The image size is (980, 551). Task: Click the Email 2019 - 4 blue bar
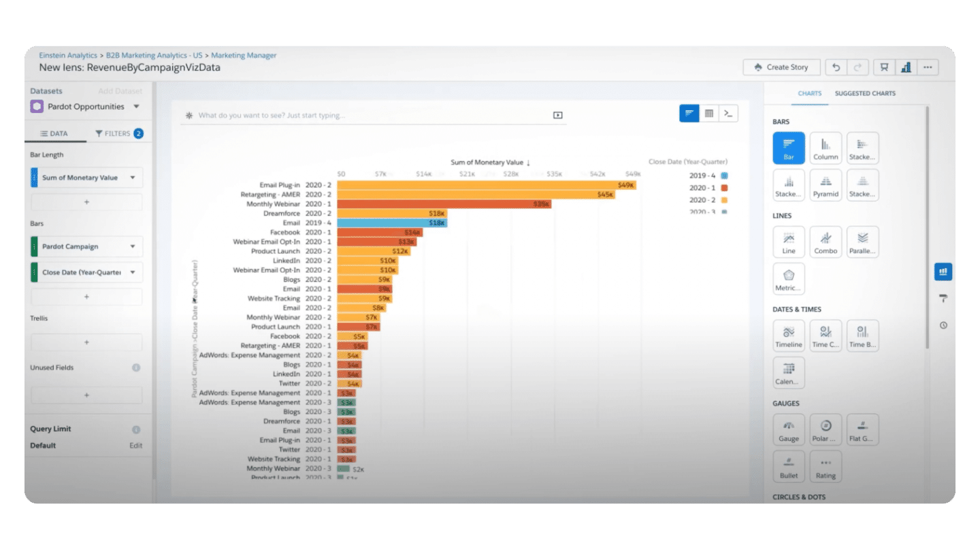[392, 223]
